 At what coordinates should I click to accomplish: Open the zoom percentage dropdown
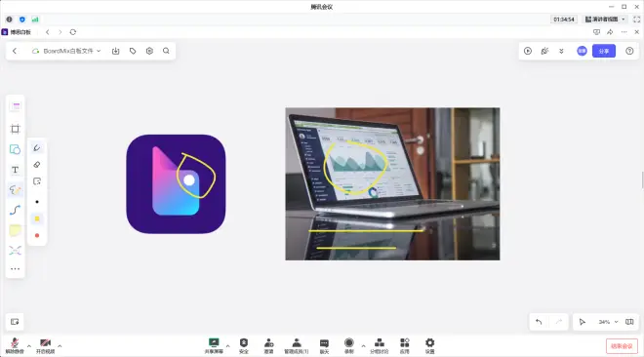pos(608,322)
